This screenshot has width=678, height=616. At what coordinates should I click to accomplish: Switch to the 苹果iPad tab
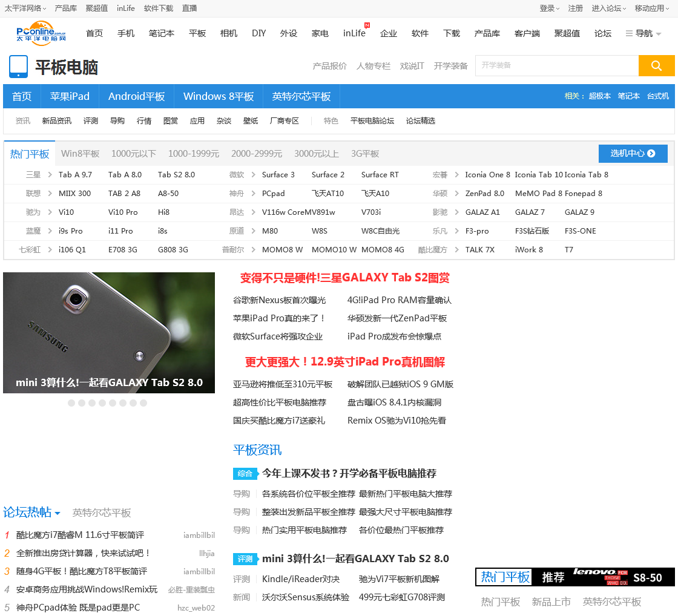point(70,96)
